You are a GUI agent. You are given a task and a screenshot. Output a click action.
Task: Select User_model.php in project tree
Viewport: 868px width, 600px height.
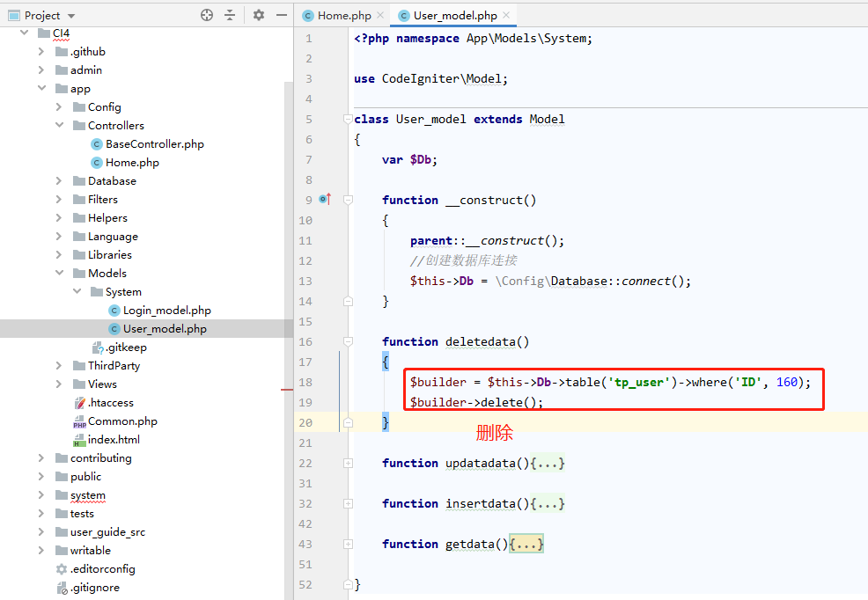pos(165,328)
